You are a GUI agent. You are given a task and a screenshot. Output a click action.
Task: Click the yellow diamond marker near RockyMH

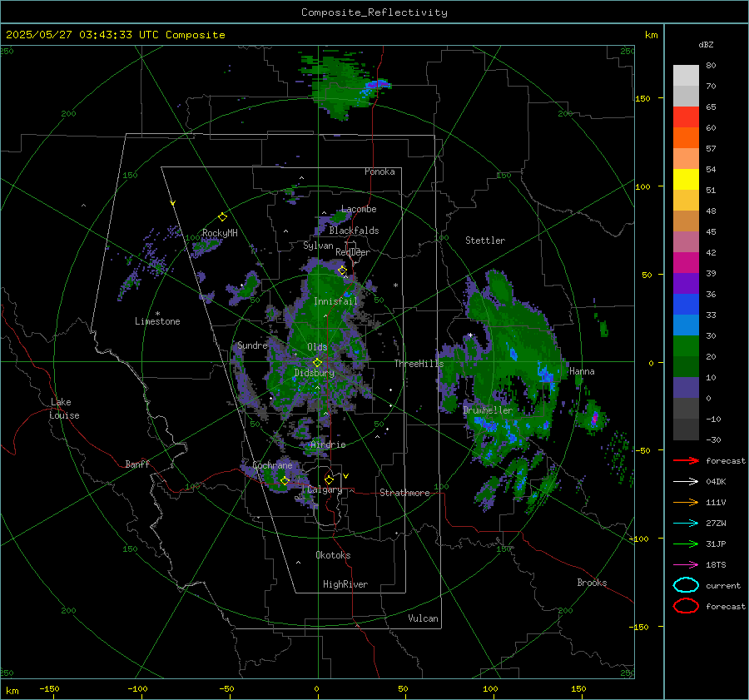tap(222, 217)
